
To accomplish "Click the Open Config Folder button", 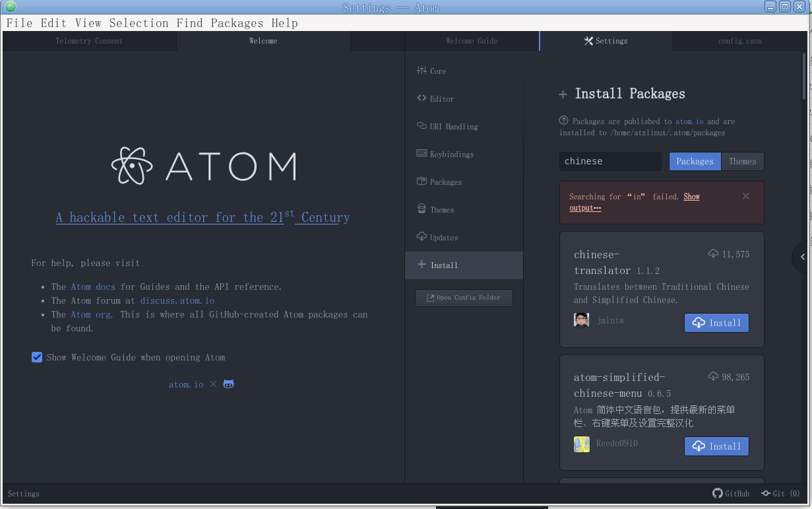I will [464, 298].
